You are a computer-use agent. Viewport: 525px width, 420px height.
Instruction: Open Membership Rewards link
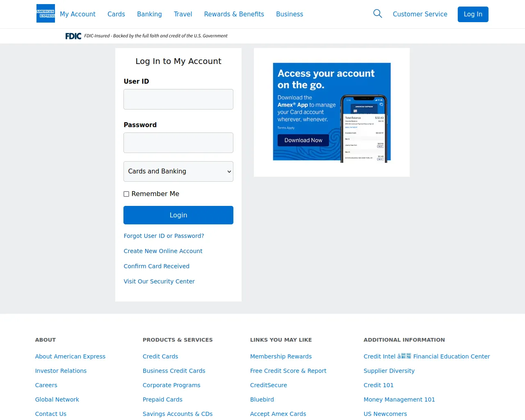coord(281,356)
